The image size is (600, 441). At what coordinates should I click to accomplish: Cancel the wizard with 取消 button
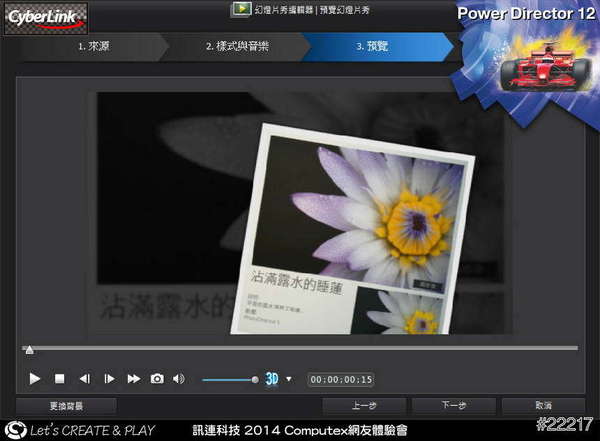pos(544,405)
